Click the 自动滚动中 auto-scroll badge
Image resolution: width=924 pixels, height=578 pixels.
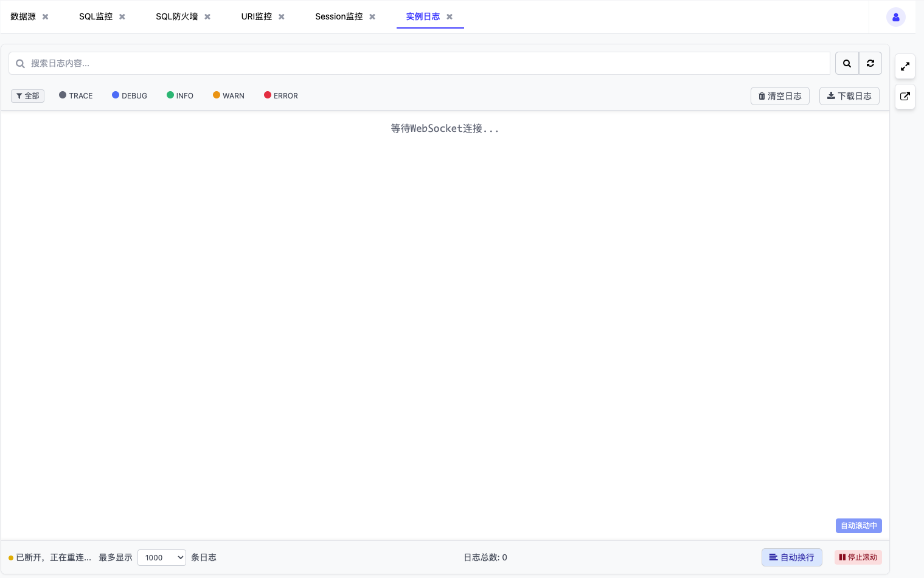858,526
